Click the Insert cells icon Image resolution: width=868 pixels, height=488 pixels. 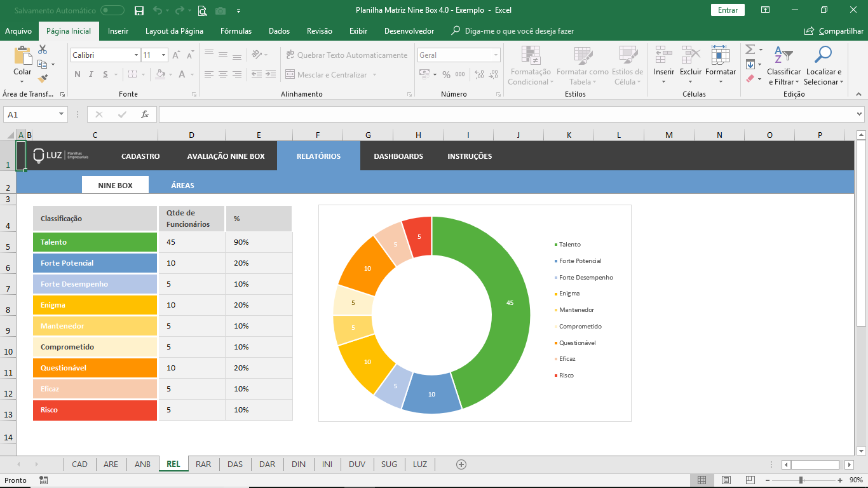(x=664, y=56)
